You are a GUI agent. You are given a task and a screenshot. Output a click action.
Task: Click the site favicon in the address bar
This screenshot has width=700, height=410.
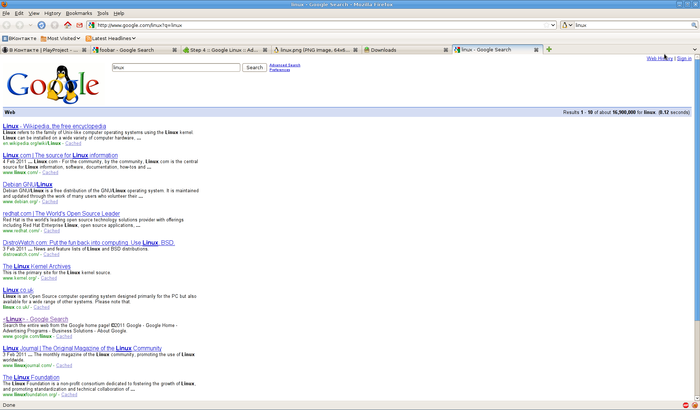coord(92,25)
